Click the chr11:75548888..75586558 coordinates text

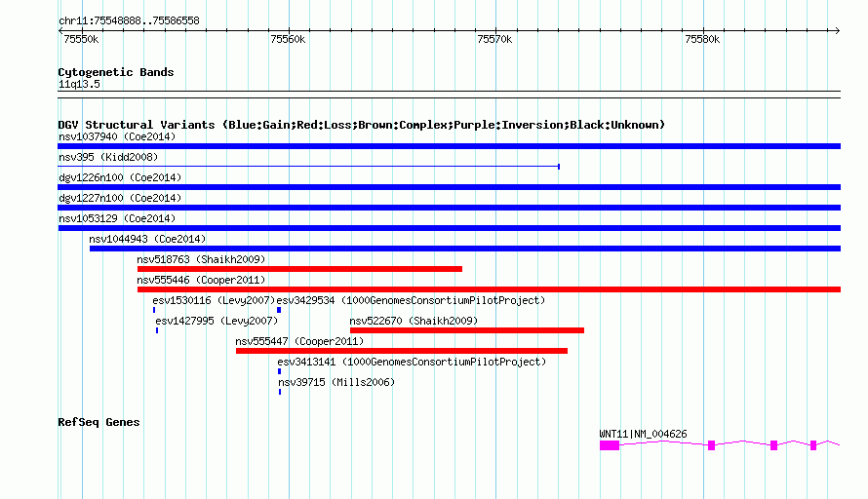coord(129,20)
